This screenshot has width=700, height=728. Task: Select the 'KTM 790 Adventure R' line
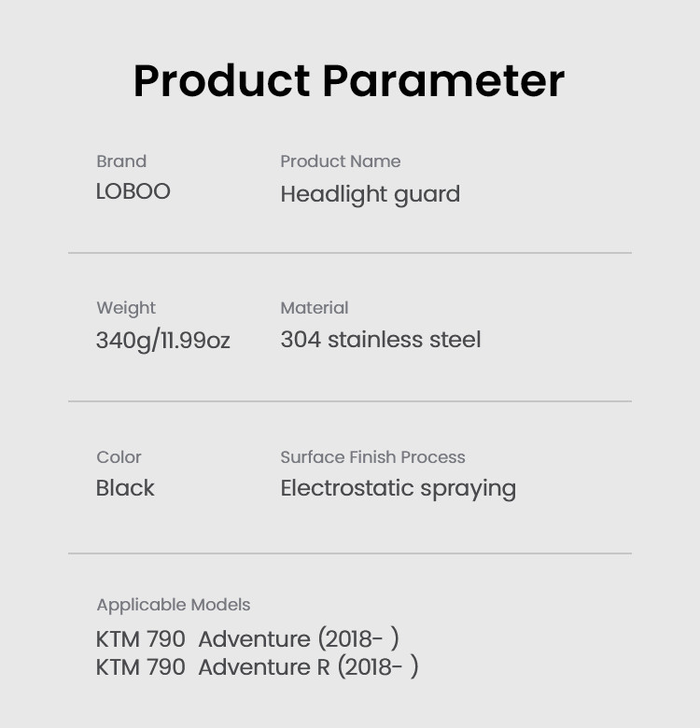pos(258,667)
